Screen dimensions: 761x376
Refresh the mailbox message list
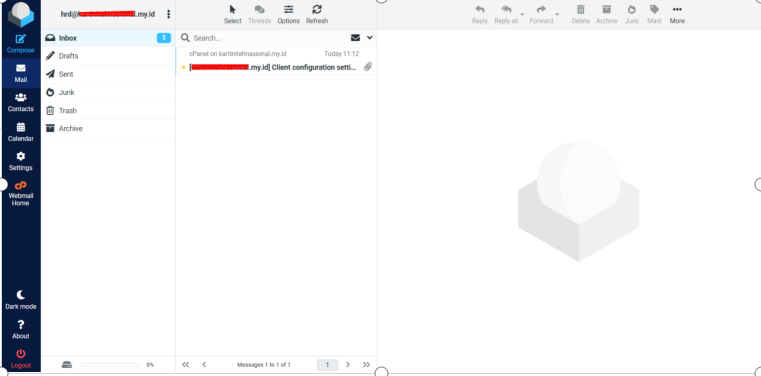click(317, 15)
